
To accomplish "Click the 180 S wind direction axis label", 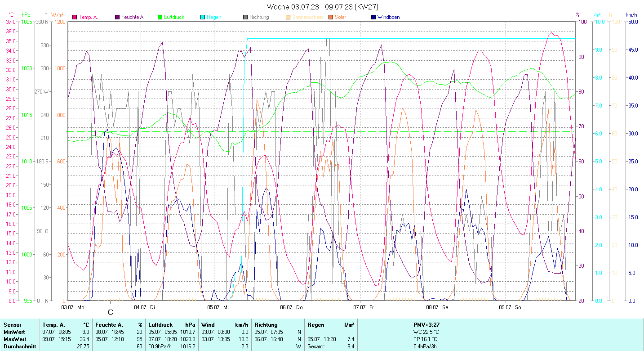I will click(42, 161).
